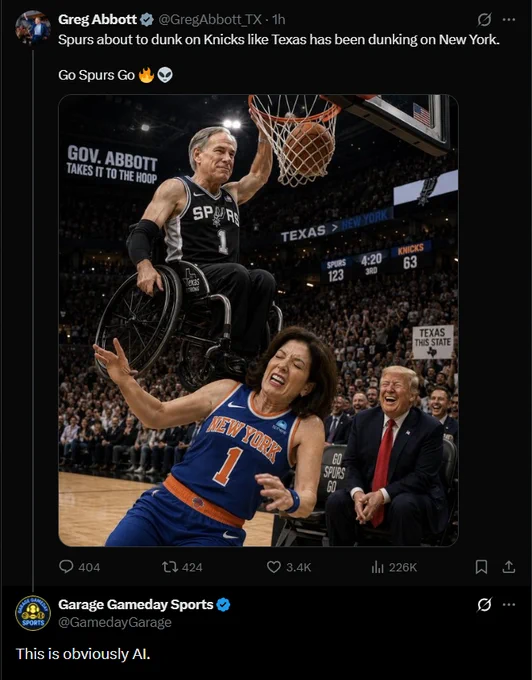Open the three-dot menu on Garage Gameday reply
Screen dimensions: 532x680
(x=509, y=604)
